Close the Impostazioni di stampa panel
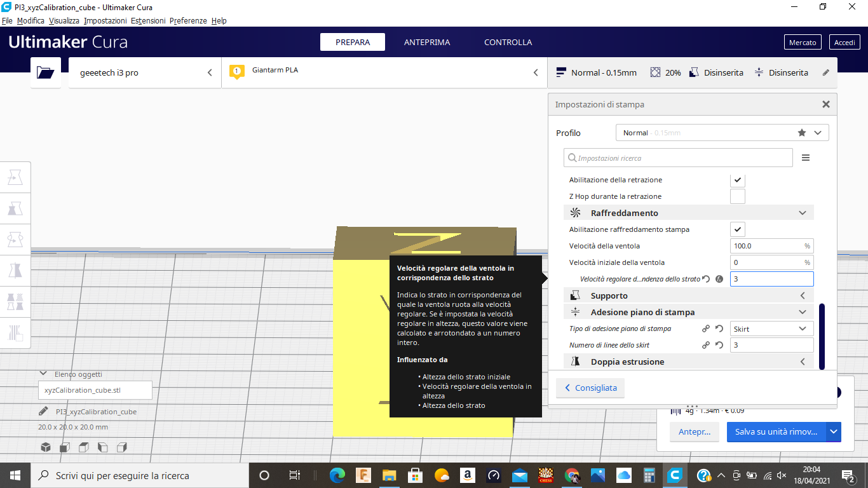 [x=826, y=104]
